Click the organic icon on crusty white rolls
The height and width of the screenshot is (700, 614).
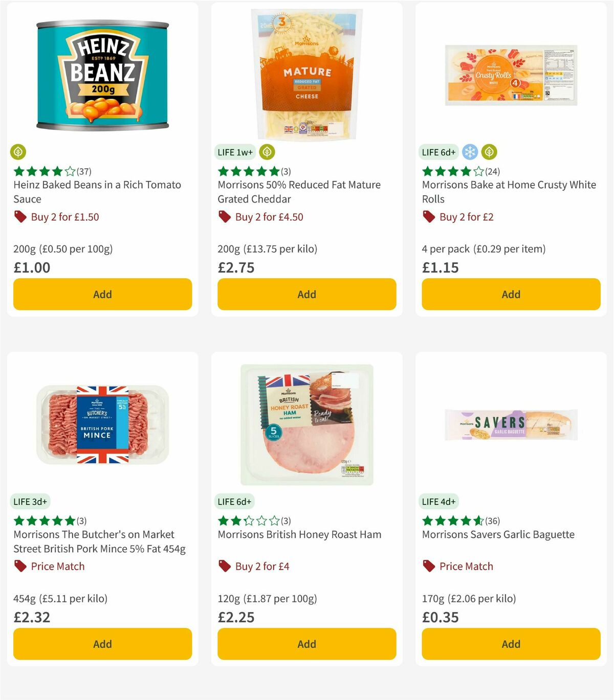point(490,152)
